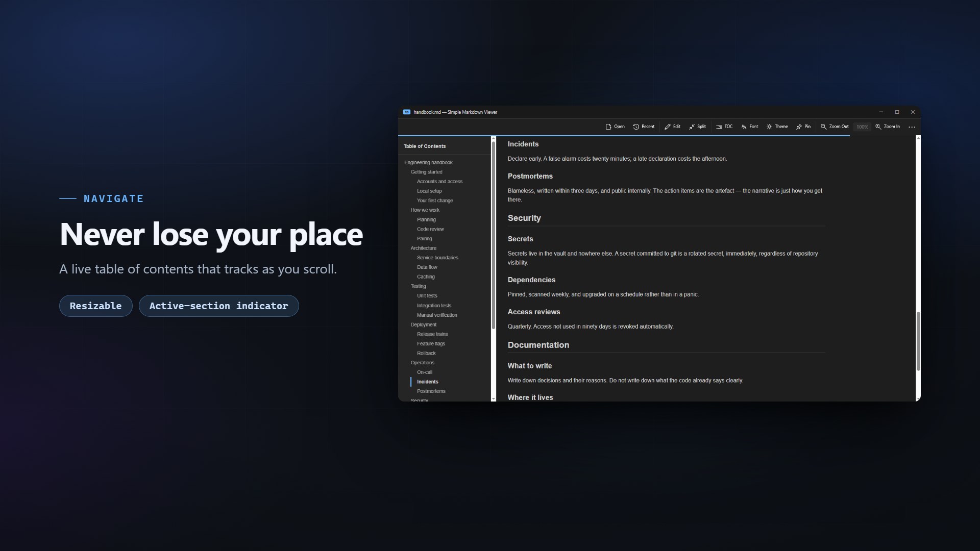Navigate to Local setup entry
Image resolution: width=980 pixels, height=551 pixels.
[429, 191]
